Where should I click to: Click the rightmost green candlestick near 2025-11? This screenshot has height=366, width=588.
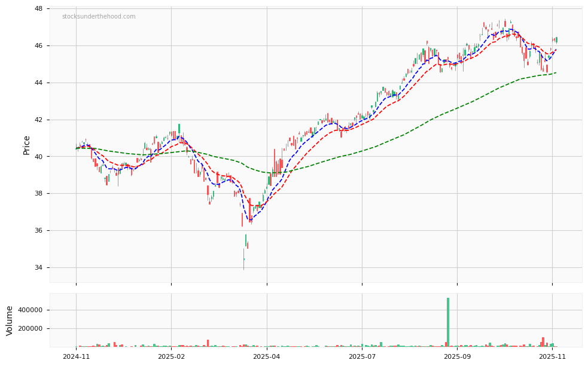pyautogui.click(x=556, y=39)
